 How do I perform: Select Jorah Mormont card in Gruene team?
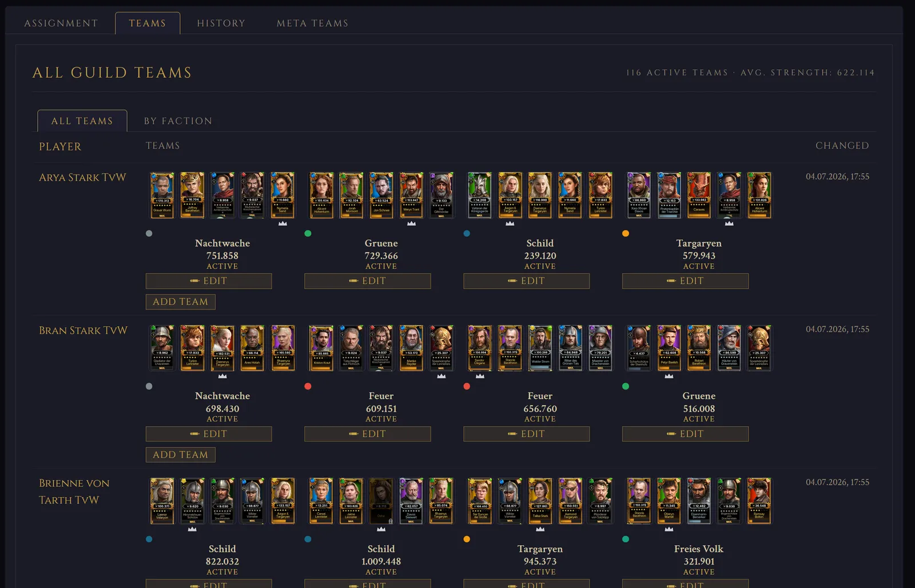point(351,195)
